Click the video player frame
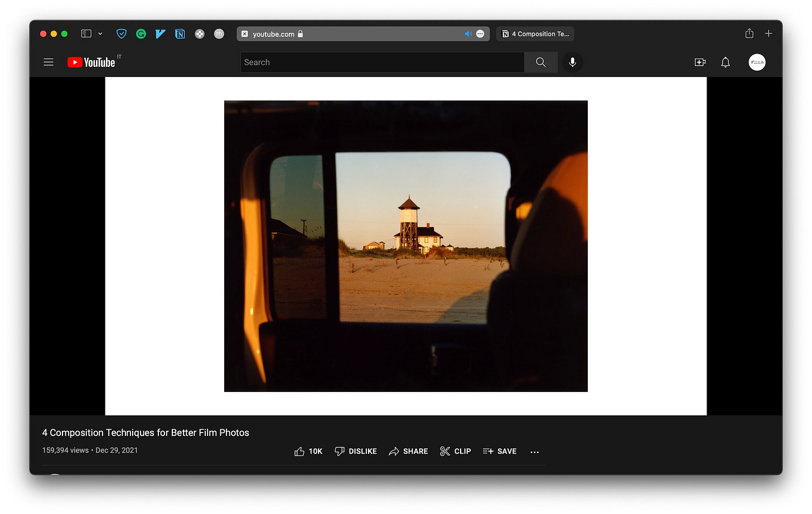812x514 pixels. click(406, 246)
